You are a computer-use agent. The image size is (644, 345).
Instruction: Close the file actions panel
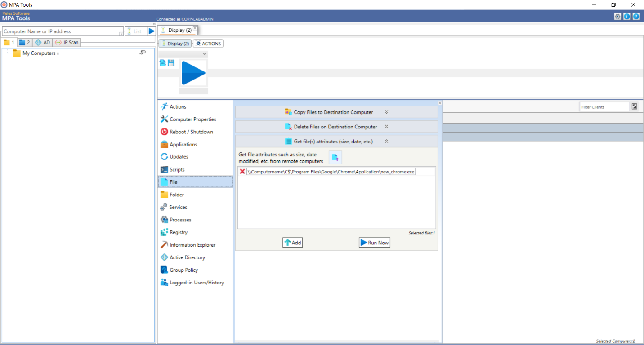point(440,103)
